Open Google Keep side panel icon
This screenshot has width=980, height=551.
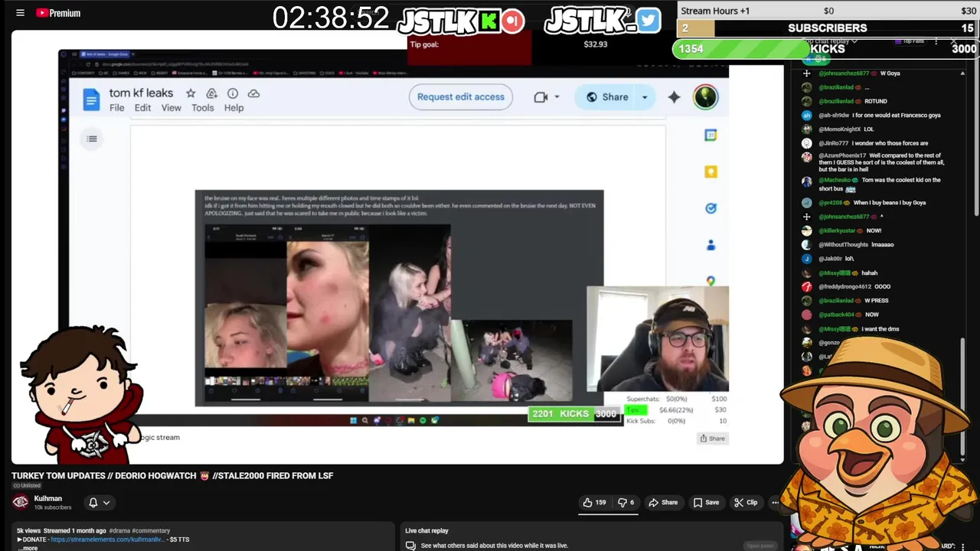[710, 171]
